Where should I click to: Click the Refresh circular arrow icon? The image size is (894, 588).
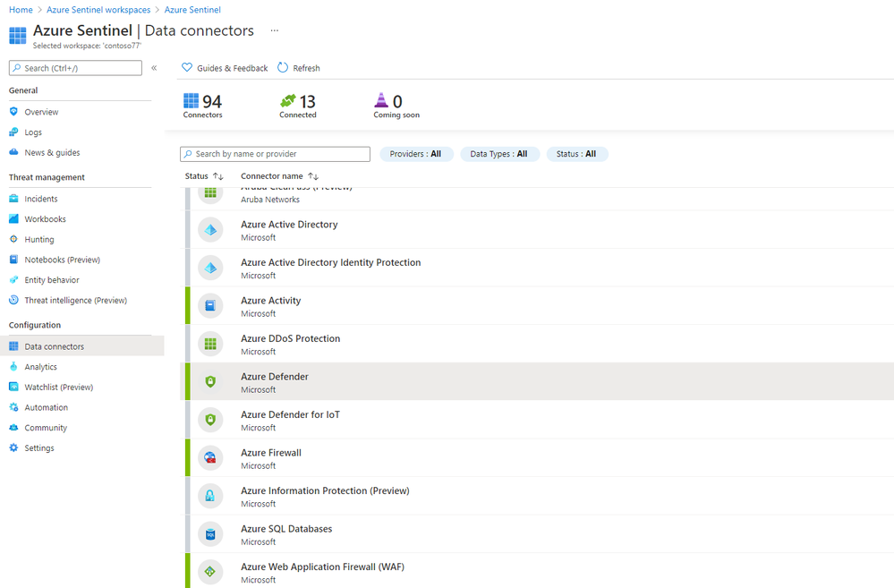283,67
